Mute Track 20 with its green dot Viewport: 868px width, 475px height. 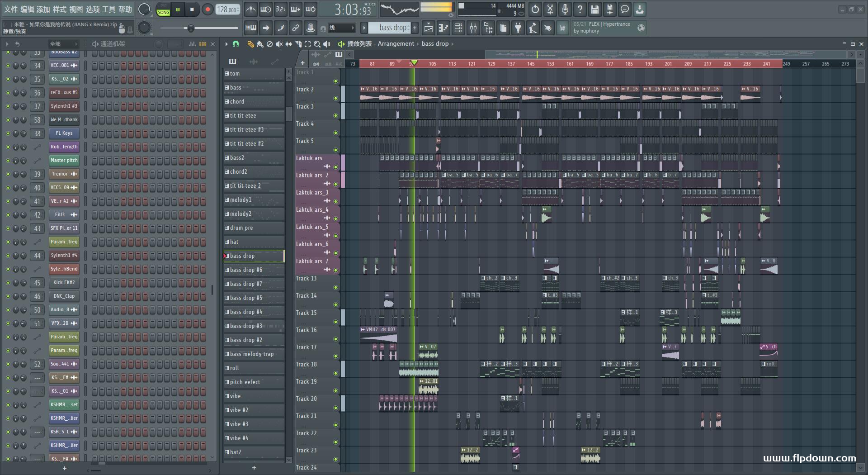pos(335,408)
